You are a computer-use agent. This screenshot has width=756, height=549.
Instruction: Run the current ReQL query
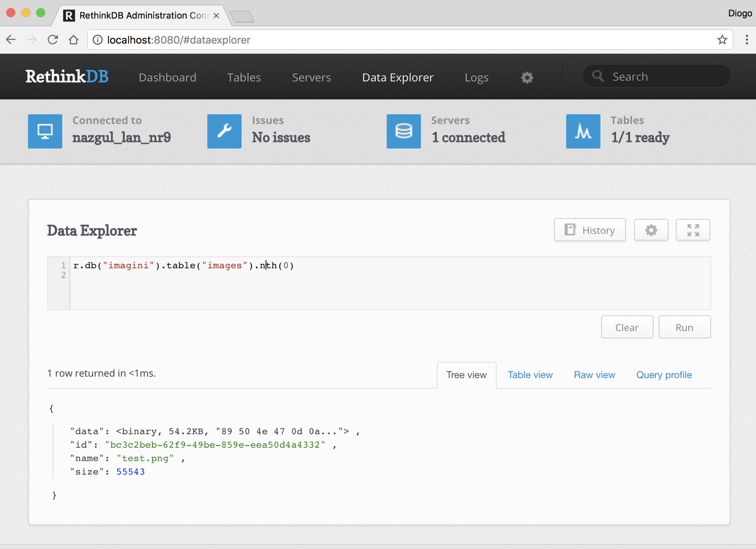684,327
